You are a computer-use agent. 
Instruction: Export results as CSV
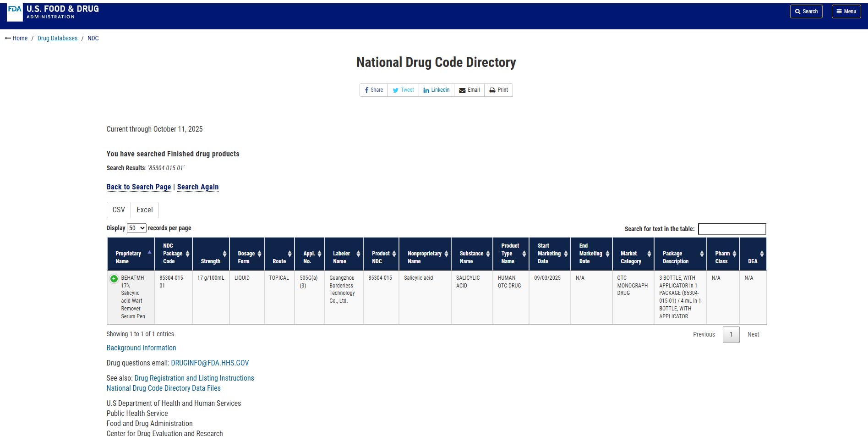(x=119, y=210)
